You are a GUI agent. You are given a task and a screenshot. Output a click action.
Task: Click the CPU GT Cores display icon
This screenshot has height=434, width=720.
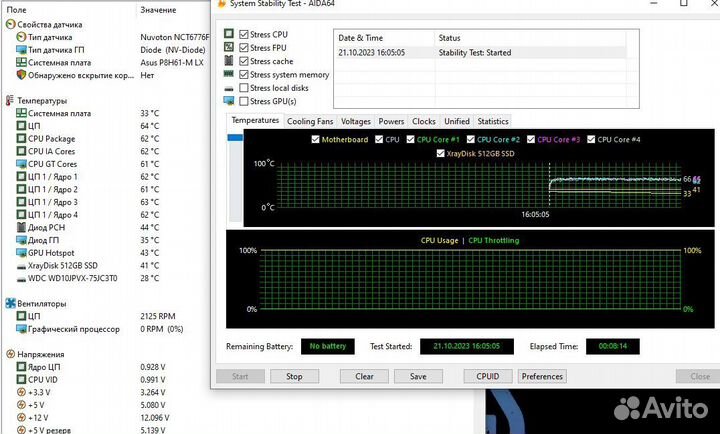pyautogui.click(x=21, y=164)
